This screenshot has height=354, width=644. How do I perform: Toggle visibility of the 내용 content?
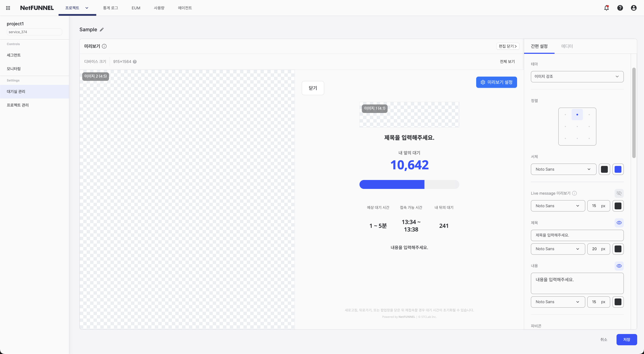(619, 266)
